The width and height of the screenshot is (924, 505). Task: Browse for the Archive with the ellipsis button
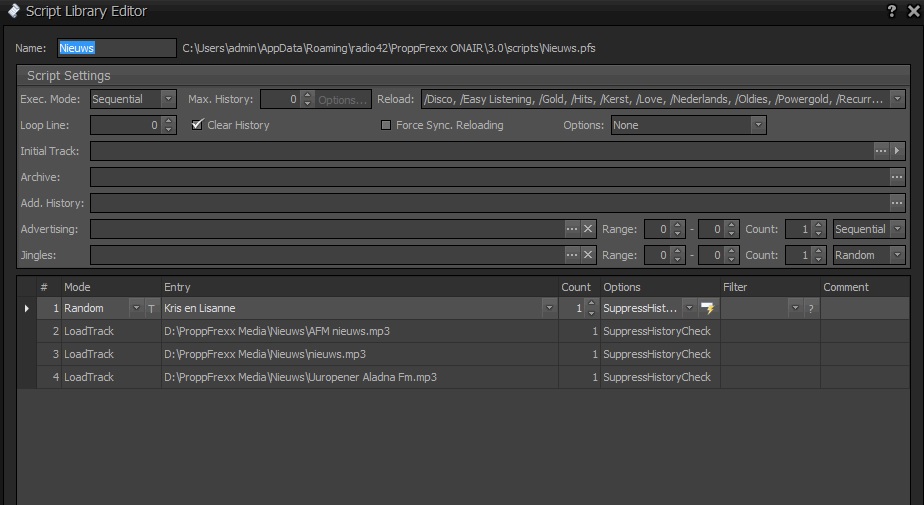pos(897,177)
